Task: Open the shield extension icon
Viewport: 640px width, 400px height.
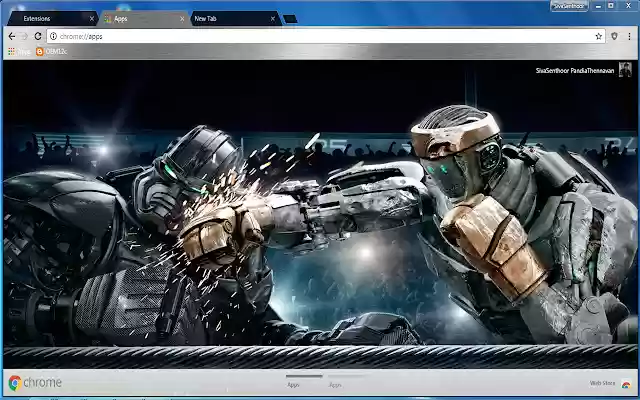Action: [x=614, y=36]
